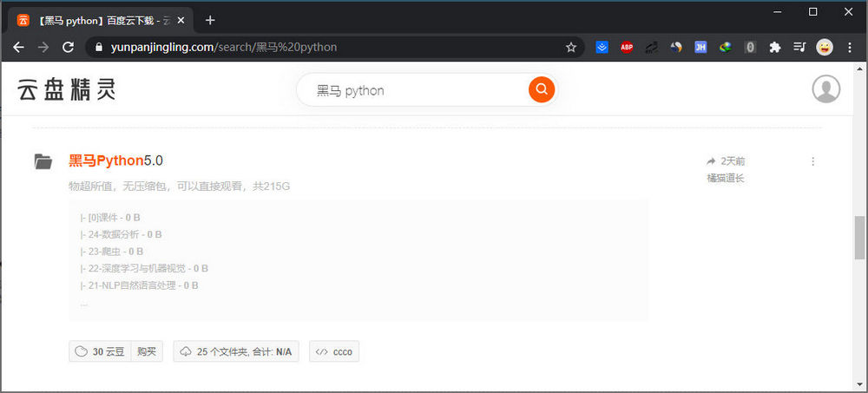The height and width of the screenshot is (393, 868).
Task: Open the JH extension icon
Action: point(700,48)
